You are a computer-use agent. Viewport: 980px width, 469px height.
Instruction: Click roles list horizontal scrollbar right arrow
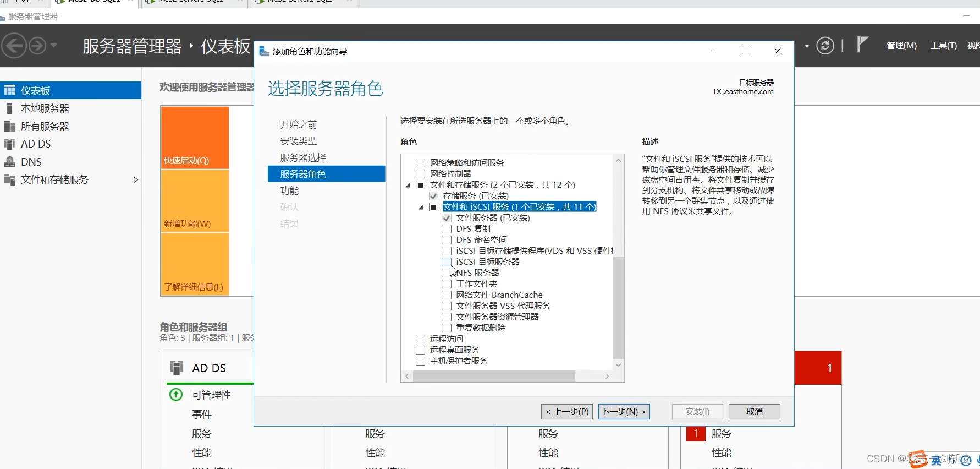coord(607,376)
